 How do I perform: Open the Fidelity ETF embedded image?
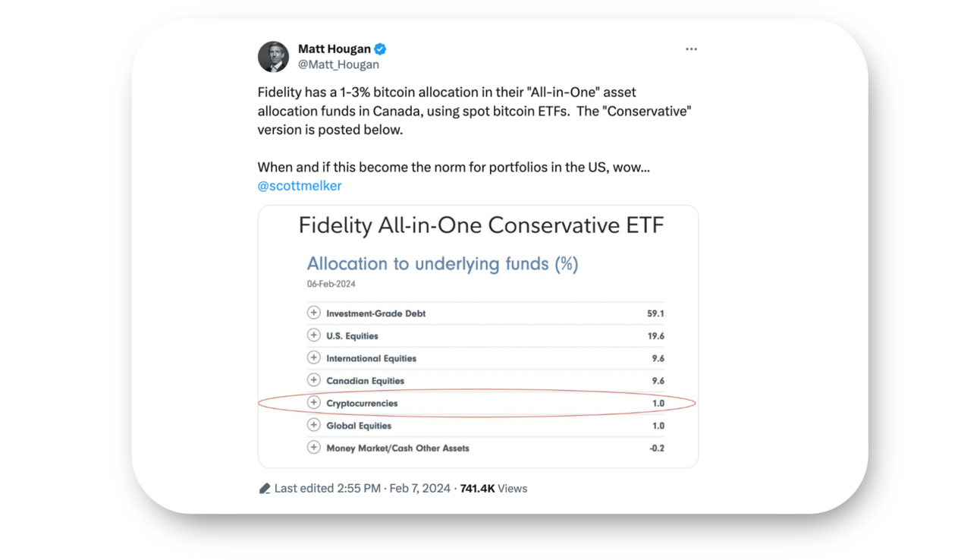[x=478, y=336]
